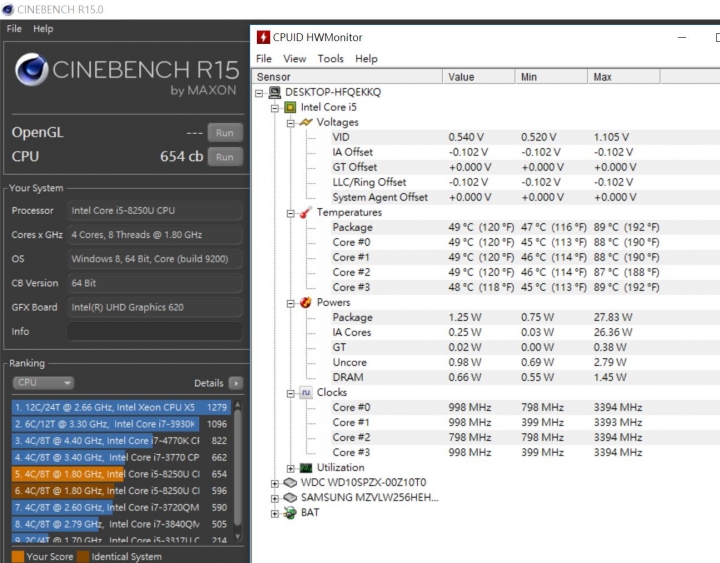The image size is (720, 563).
Task: Click the DESKTOP-HFQEKKQ computer icon
Action: [x=275, y=92]
